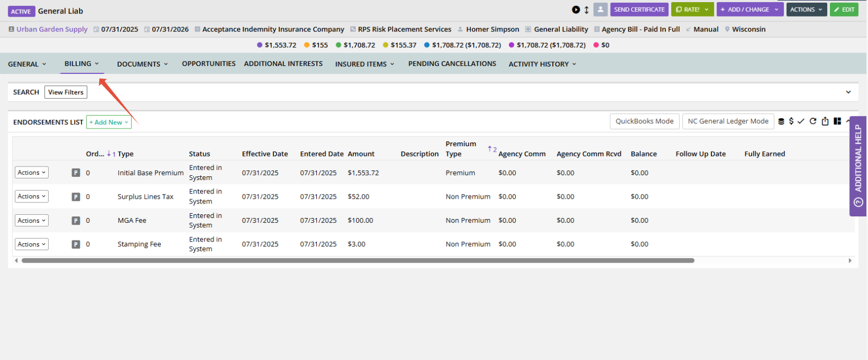Open the DOCUMENTS tab menu
Screen dimensions: 868x360
pyautogui.click(x=143, y=64)
